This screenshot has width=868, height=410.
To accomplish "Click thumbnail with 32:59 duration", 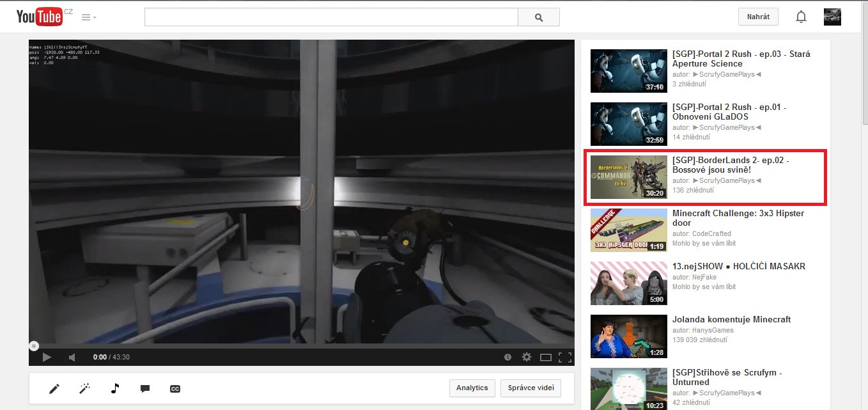I will point(629,124).
